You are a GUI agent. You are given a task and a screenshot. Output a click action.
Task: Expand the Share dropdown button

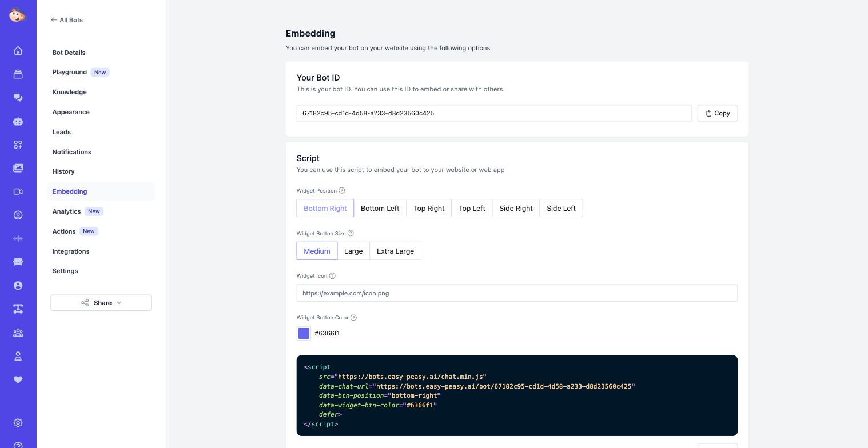pyautogui.click(x=101, y=303)
